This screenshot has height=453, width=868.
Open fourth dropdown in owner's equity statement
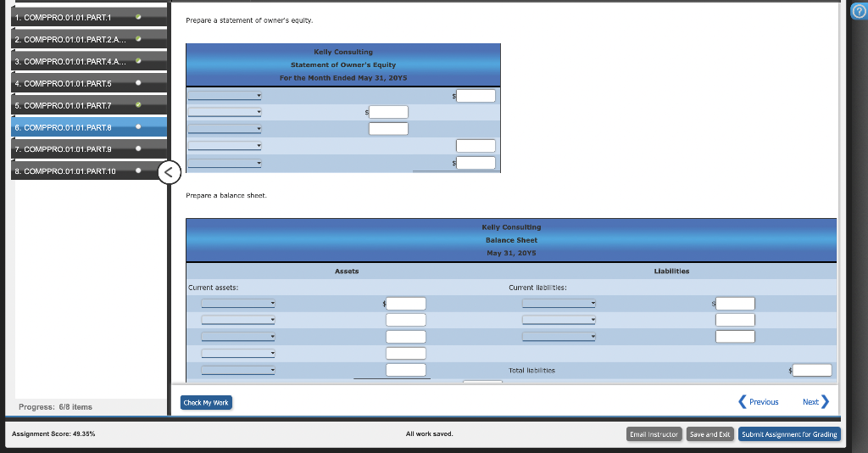(225, 146)
